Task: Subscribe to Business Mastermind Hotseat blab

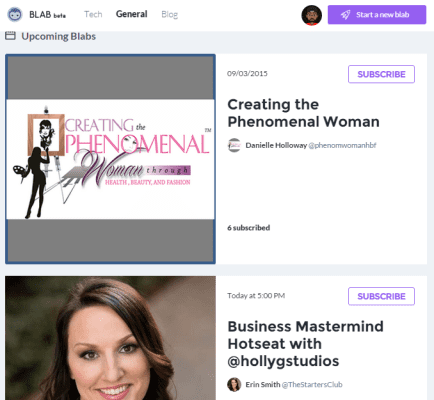Action: [381, 296]
